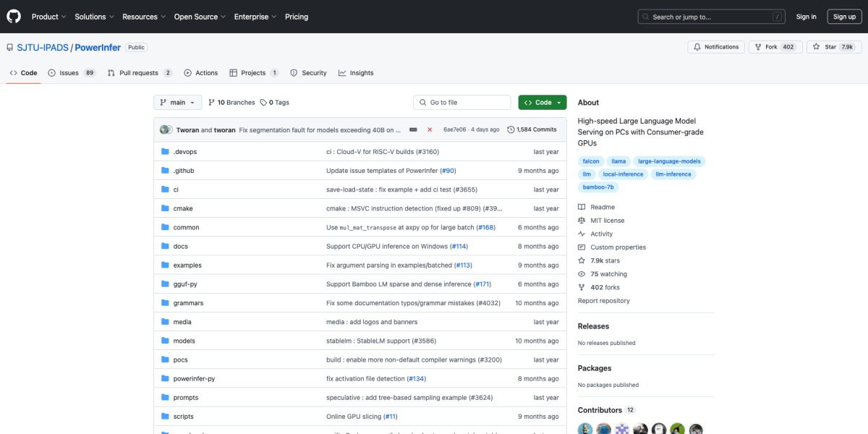Click the Notifications bell button

click(716, 47)
